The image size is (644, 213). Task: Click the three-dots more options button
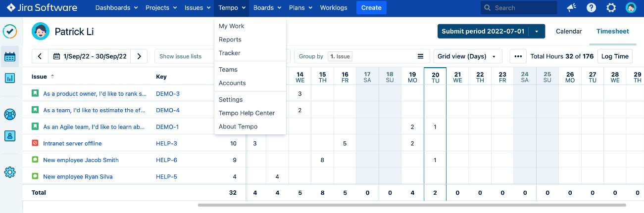pos(518,56)
